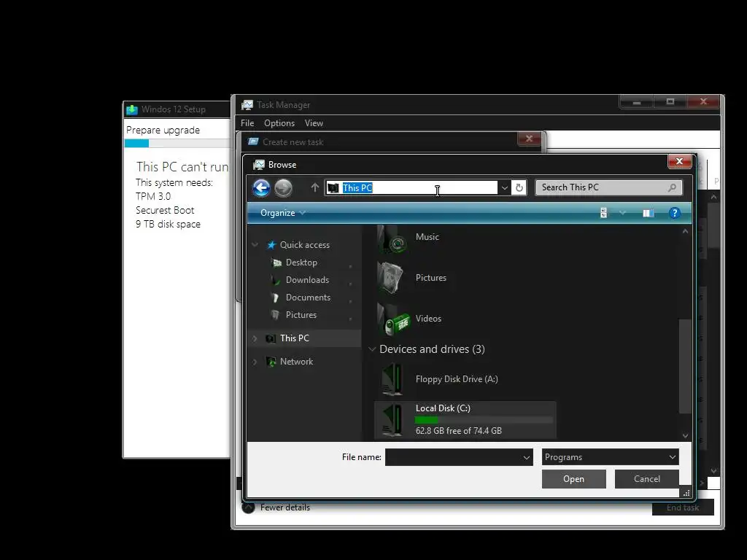This screenshot has width=747, height=560.
Task: Select Pictures under Quick access
Action: (x=301, y=315)
